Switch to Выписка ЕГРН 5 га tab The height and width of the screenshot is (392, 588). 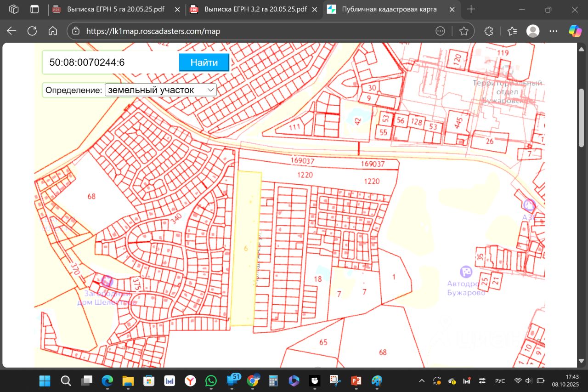[115, 9]
